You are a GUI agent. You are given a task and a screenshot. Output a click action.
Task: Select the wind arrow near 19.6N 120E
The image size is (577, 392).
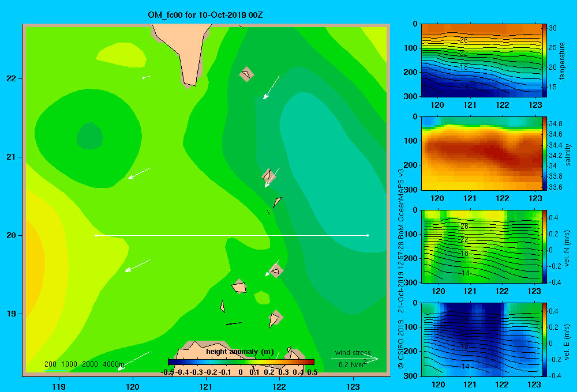[x=138, y=266]
